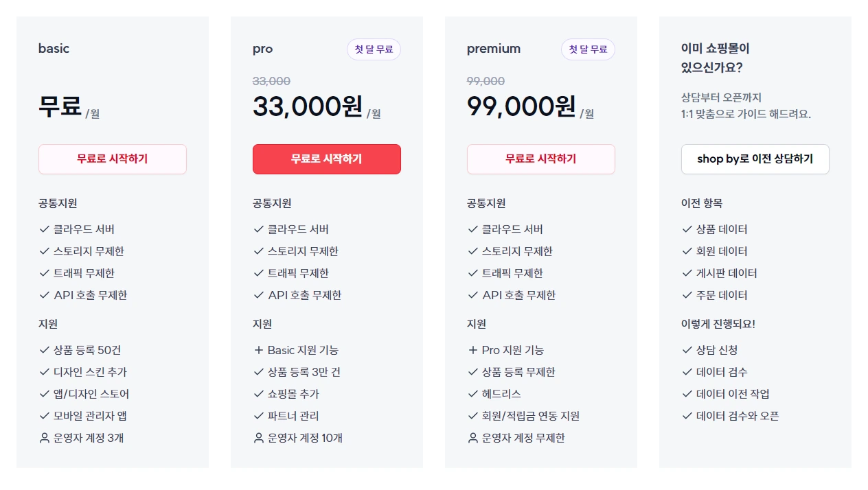Click the person icon next to 운영자 계정 3개
868x490 pixels.
(x=45, y=438)
